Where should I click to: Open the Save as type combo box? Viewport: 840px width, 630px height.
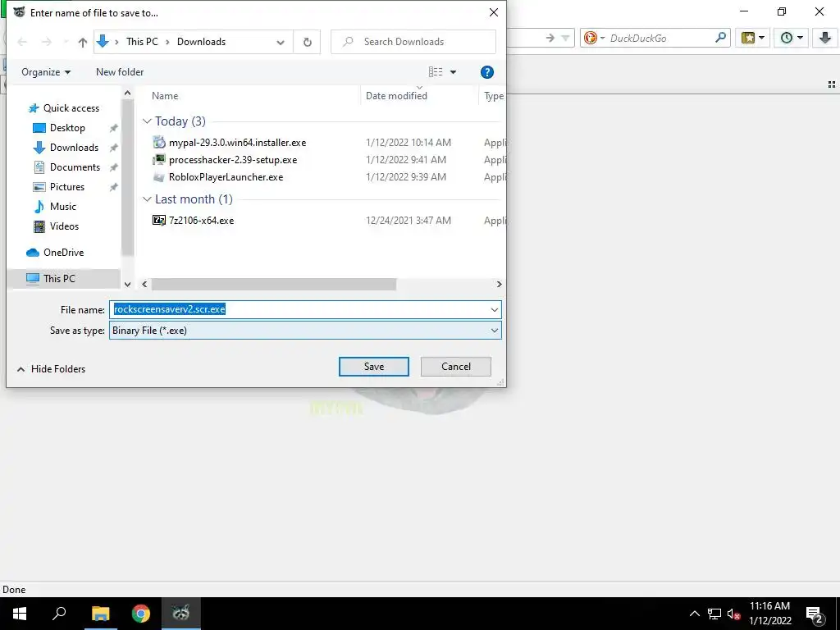coord(305,331)
